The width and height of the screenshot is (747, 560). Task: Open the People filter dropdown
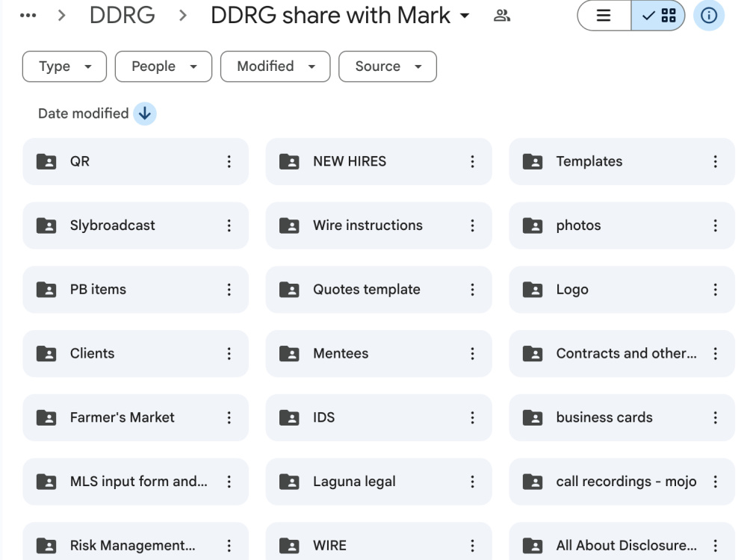click(164, 66)
